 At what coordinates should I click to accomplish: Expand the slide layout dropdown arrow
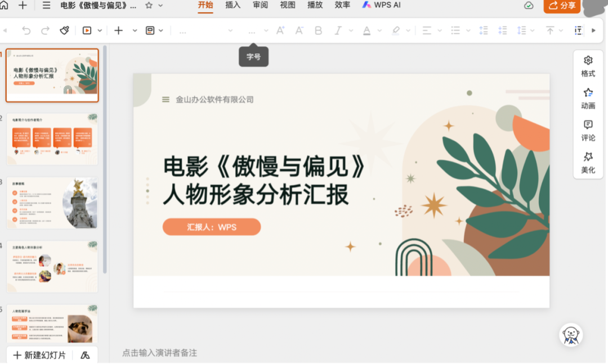tap(160, 30)
